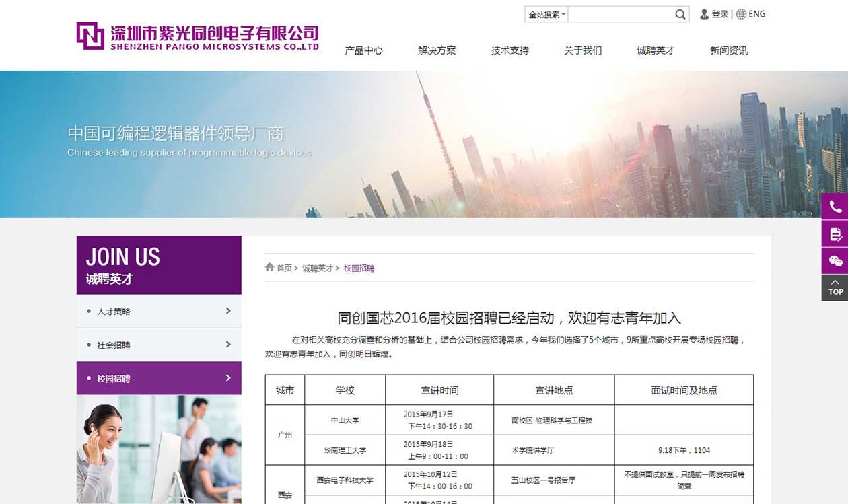Click the 2015年9月18日 date cell
This screenshot has width=848, height=504.
coord(439,450)
